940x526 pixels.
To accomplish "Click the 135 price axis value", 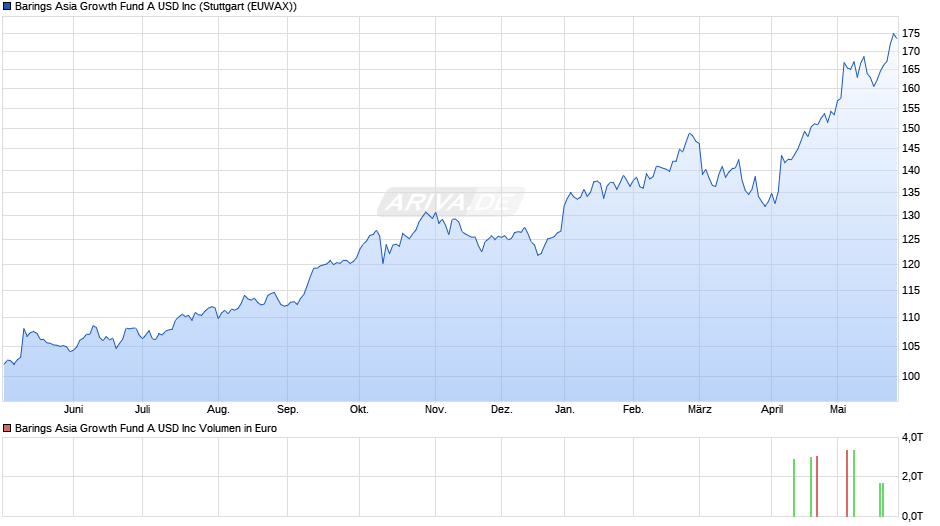I will tap(911, 193).
